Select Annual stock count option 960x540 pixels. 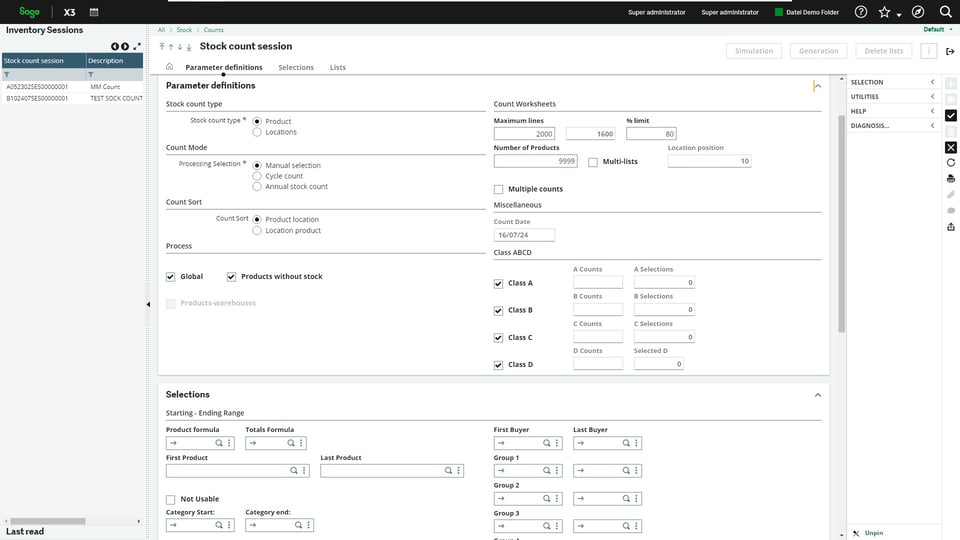pos(257,187)
